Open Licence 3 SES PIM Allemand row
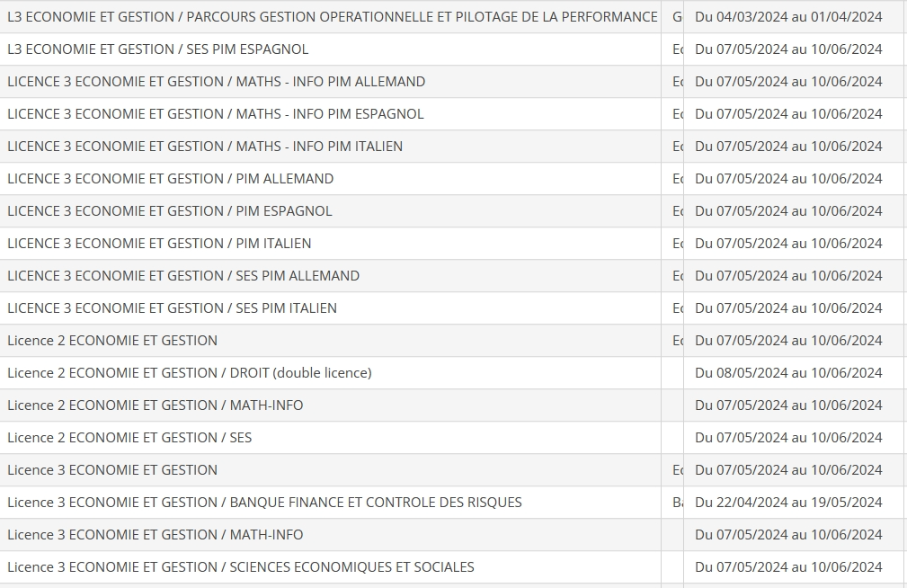This screenshot has height=588, width=907. [451, 276]
